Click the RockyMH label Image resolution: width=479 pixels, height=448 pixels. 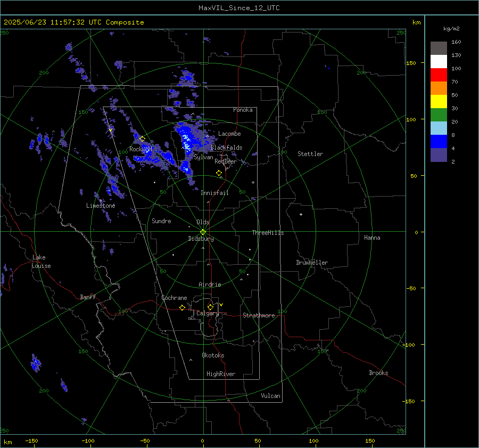coord(141,149)
